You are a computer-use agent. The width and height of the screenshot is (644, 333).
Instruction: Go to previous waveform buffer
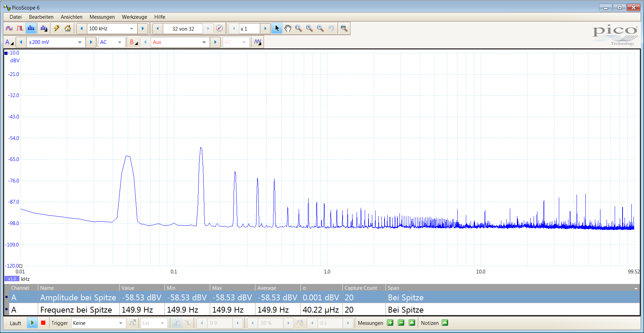pyautogui.click(x=158, y=29)
